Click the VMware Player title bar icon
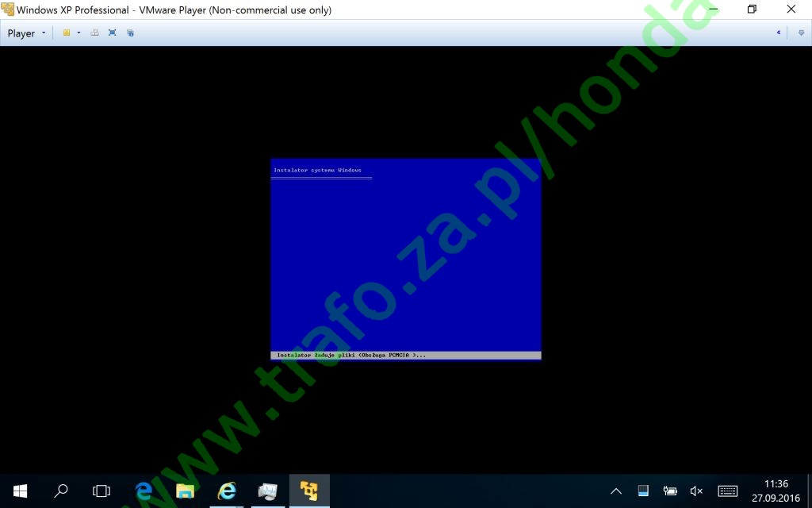This screenshot has width=812, height=508. (8, 10)
